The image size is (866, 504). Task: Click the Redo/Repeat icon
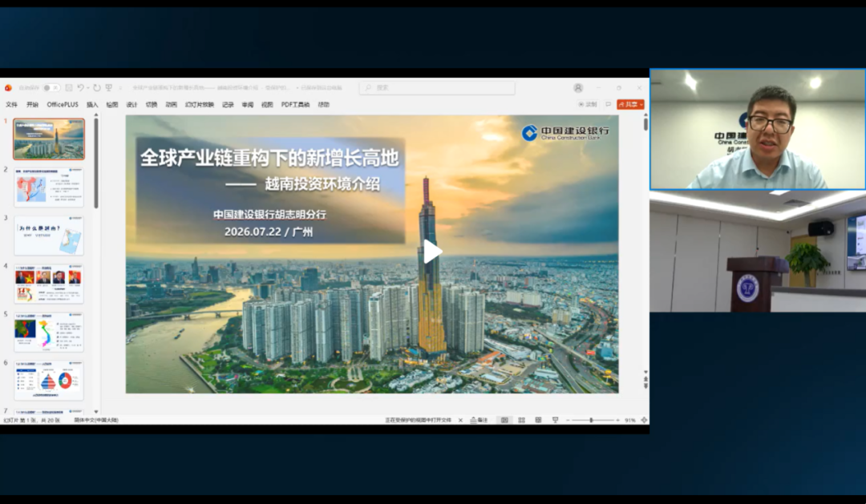pyautogui.click(x=97, y=88)
